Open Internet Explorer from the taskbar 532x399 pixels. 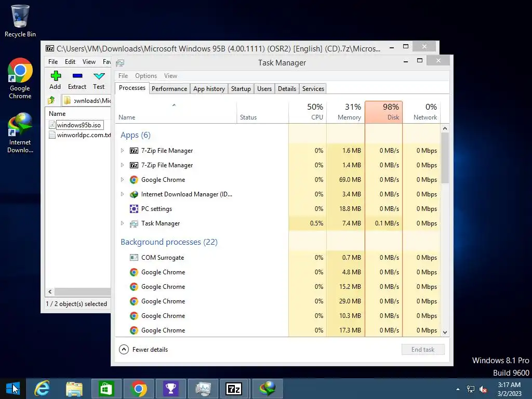(42, 389)
